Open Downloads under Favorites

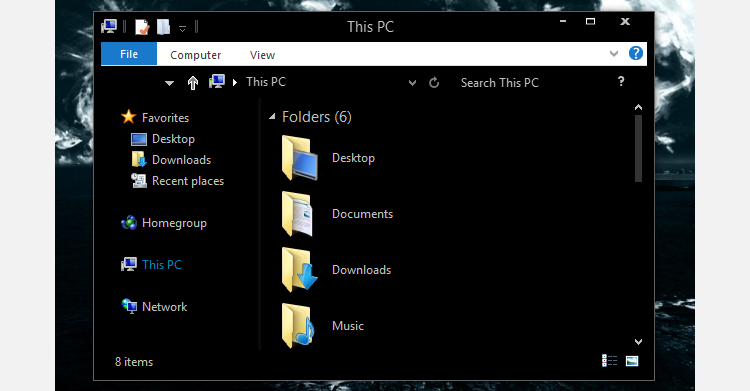pyautogui.click(x=181, y=160)
